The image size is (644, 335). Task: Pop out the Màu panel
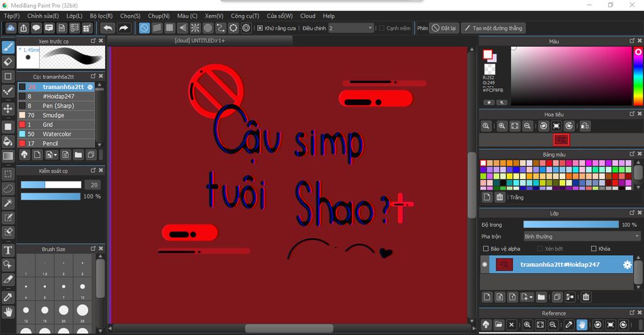(x=632, y=41)
